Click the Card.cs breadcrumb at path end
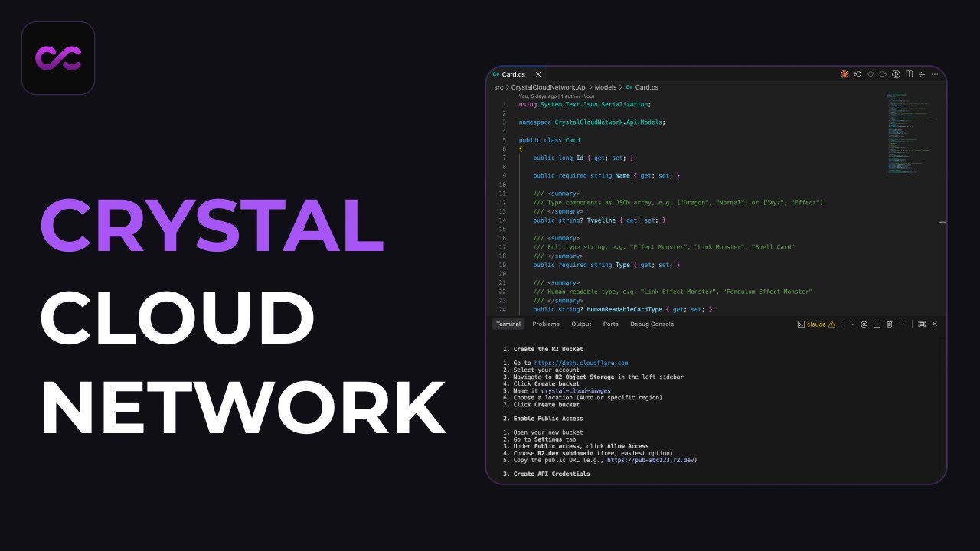Viewport: 980px width, 551px height. pyautogui.click(x=642, y=88)
